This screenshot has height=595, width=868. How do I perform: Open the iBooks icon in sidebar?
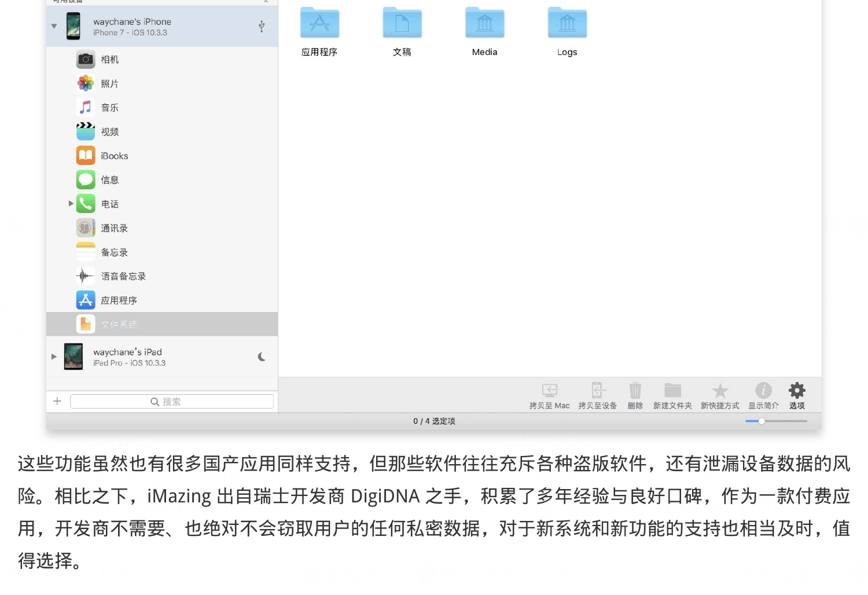point(86,156)
